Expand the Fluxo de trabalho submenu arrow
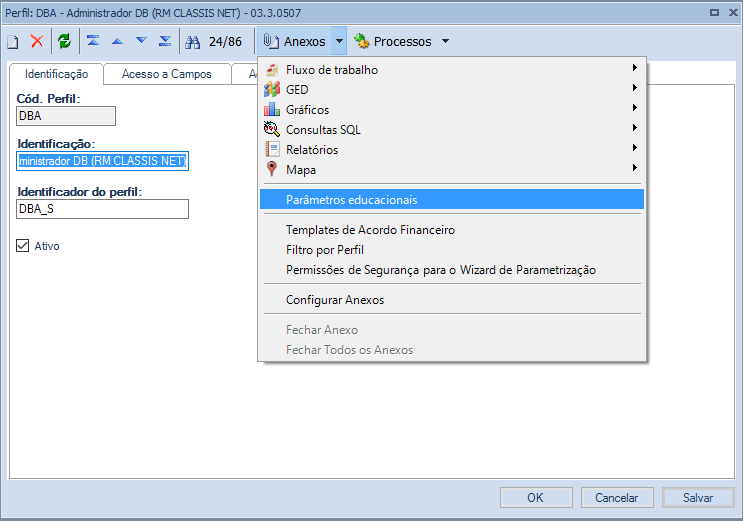Screen dimensions: 743x521 coord(634,68)
